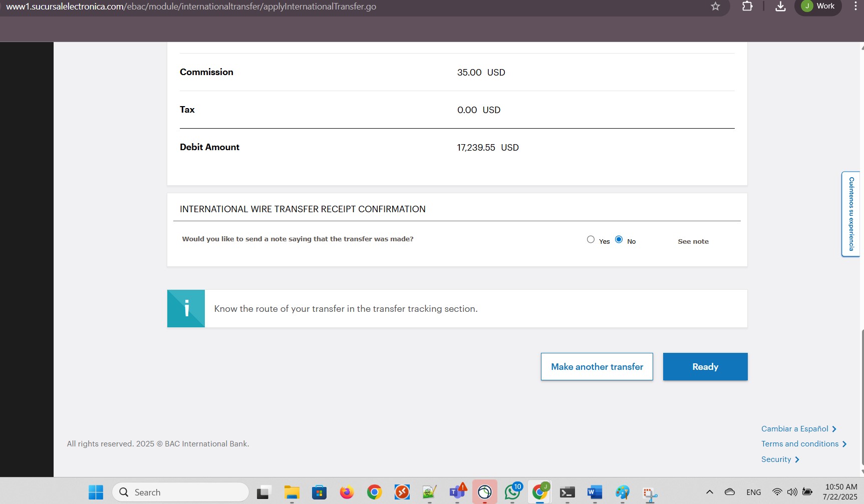Screen dimensions: 864x504
Task: Open Microsoft Store from the taskbar
Action: (319, 492)
